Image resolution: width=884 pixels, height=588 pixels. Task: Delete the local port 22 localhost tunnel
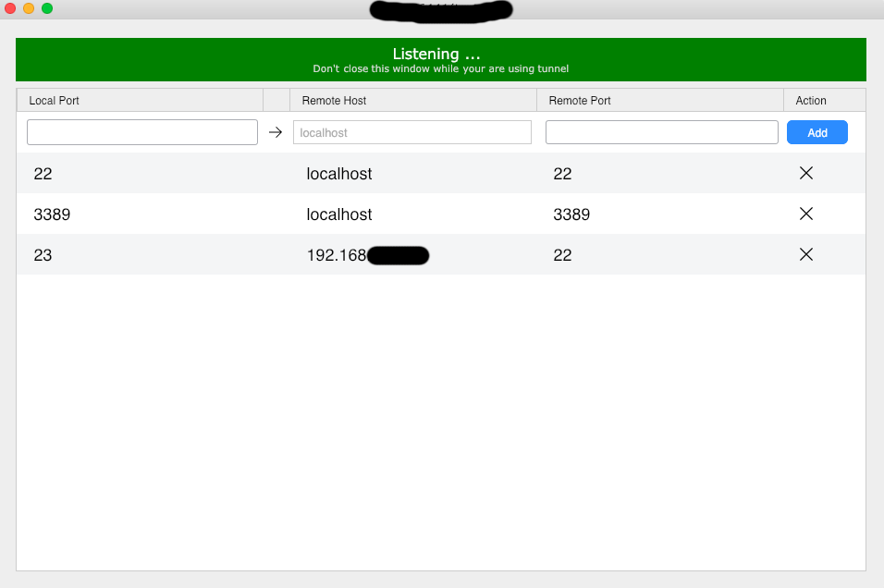click(x=805, y=173)
